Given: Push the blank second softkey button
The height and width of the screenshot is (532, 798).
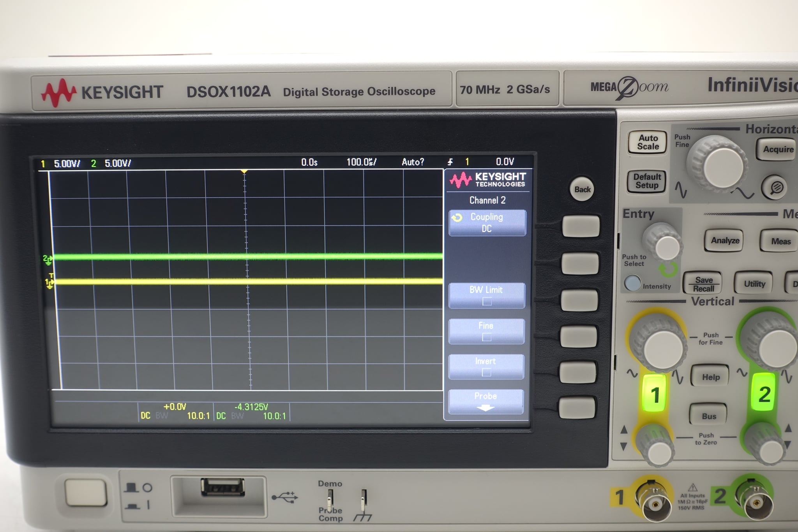Looking at the screenshot, I should pos(580,263).
